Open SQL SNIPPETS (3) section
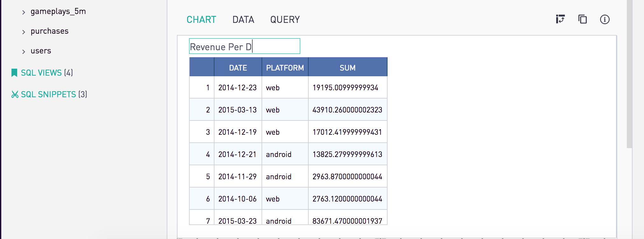644x239 pixels. (54, 94)
